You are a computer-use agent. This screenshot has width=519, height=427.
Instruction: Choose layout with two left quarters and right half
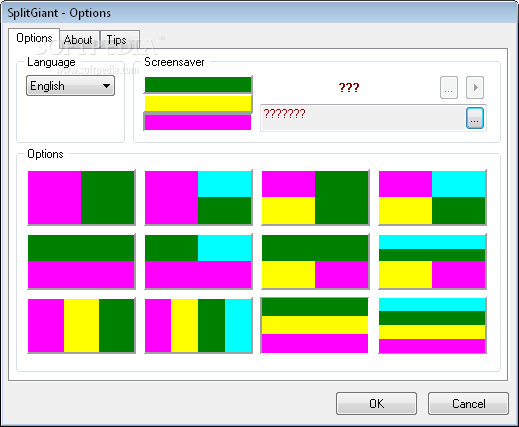(315, 197)
